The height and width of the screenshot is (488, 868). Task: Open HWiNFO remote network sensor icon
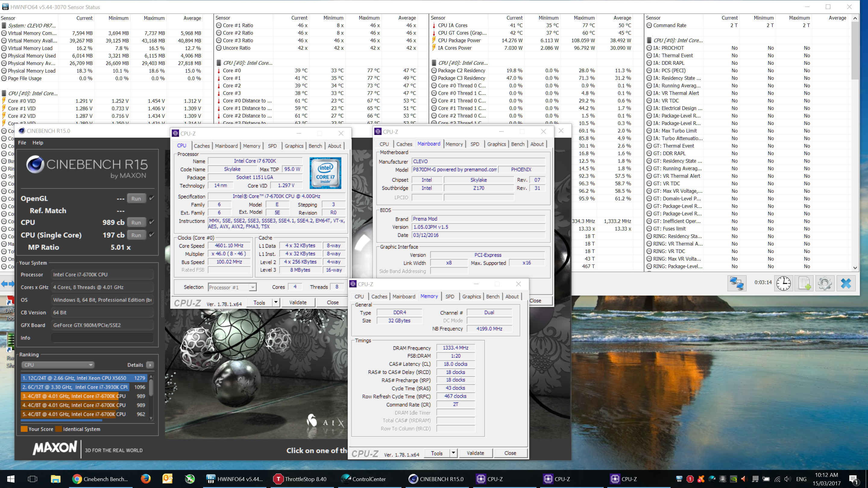[737, 283]
